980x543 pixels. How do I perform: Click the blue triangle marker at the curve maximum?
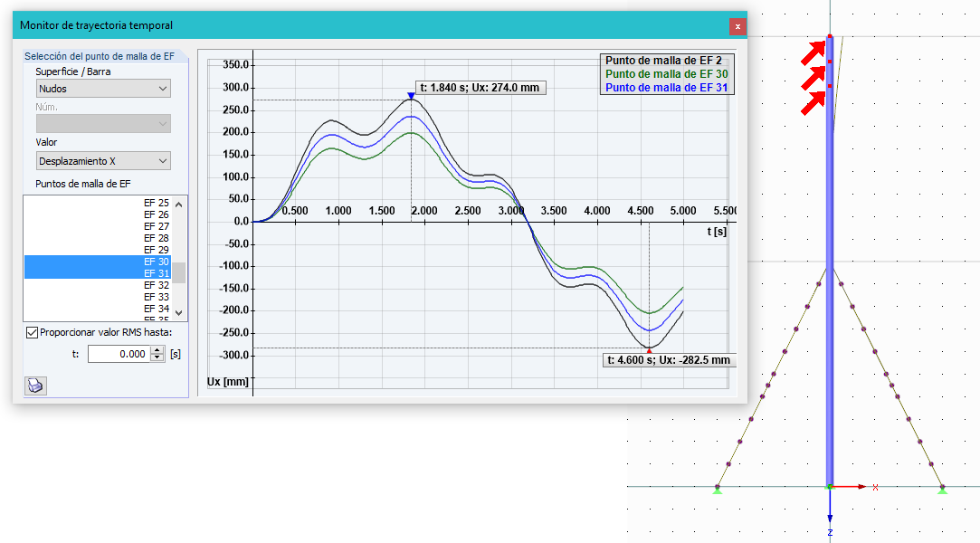[x=413, y=95]
